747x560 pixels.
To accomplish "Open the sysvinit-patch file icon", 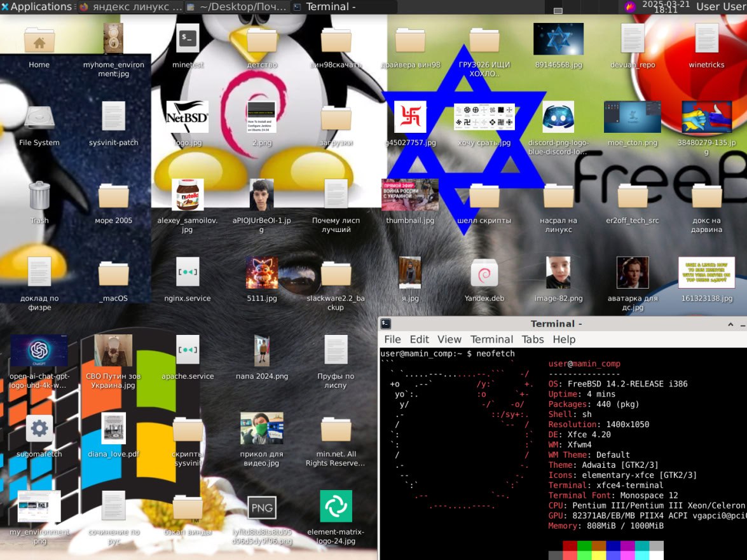I will coord(113,116).
